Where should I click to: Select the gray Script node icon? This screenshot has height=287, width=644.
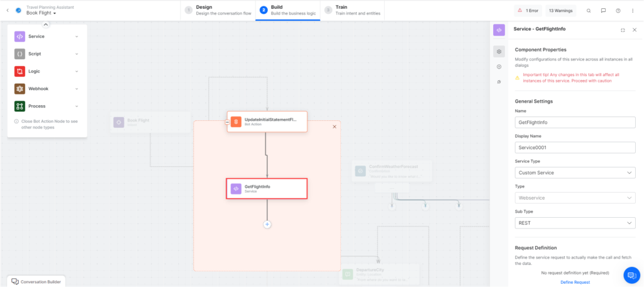pyautogui.click(x=19, y=54)
